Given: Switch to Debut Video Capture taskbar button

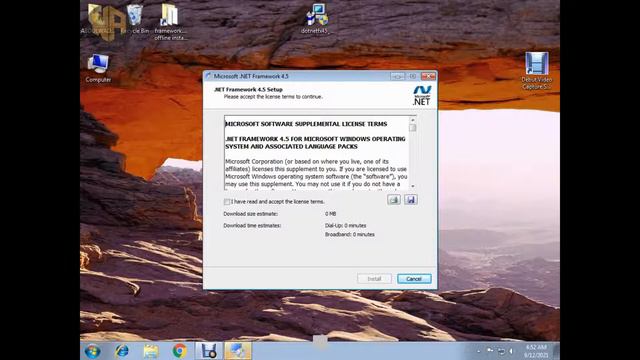Looking at the screenshot, I should [209, 351].
